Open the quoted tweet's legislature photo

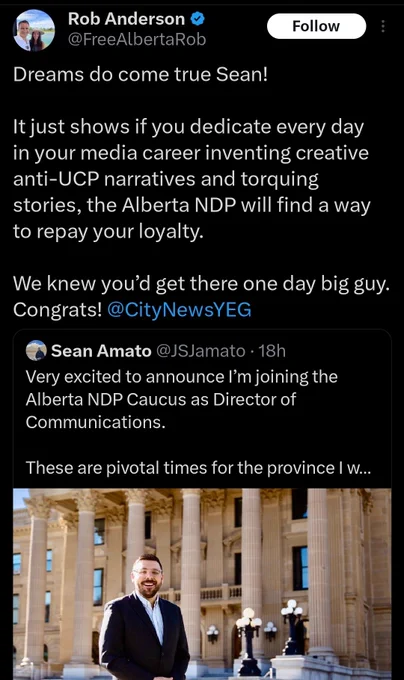[x=202, y=584]
